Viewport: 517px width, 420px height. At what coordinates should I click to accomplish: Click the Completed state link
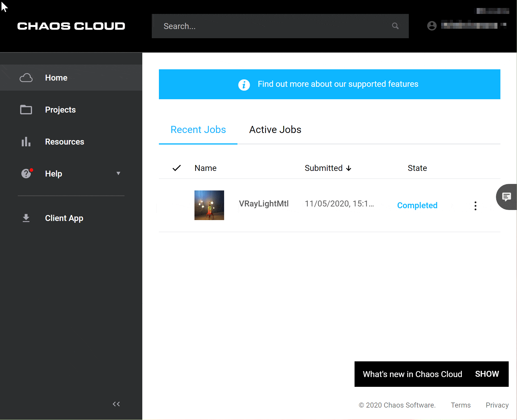pyautogui.click(x=417, y=205)
